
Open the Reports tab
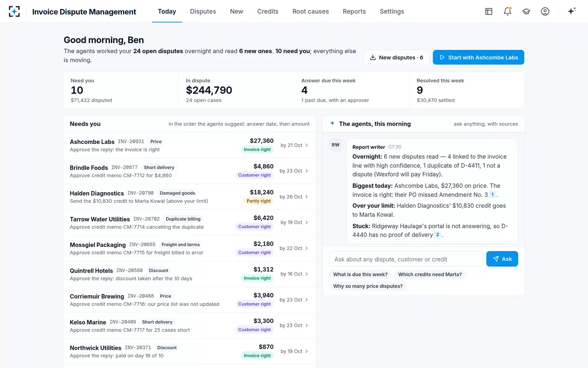point(354,11)
